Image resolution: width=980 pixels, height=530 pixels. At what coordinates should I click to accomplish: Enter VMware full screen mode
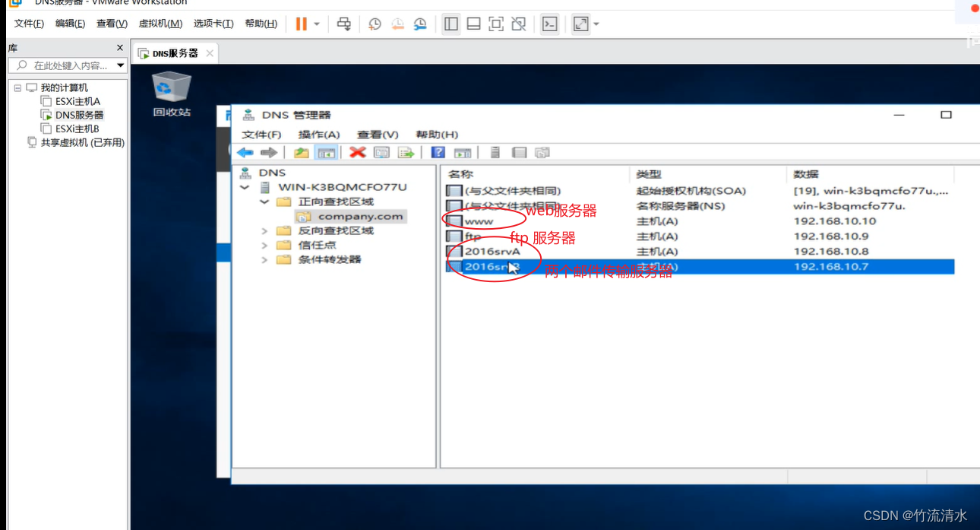(x=496, y=24)
